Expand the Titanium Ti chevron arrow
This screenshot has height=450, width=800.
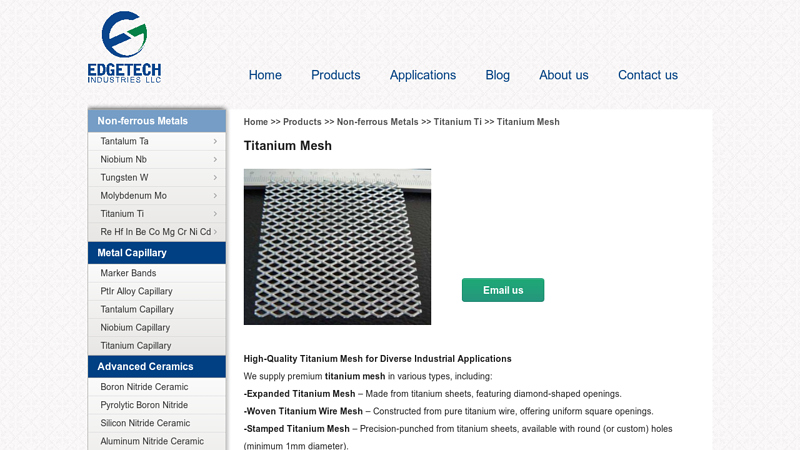coord(215,214)
